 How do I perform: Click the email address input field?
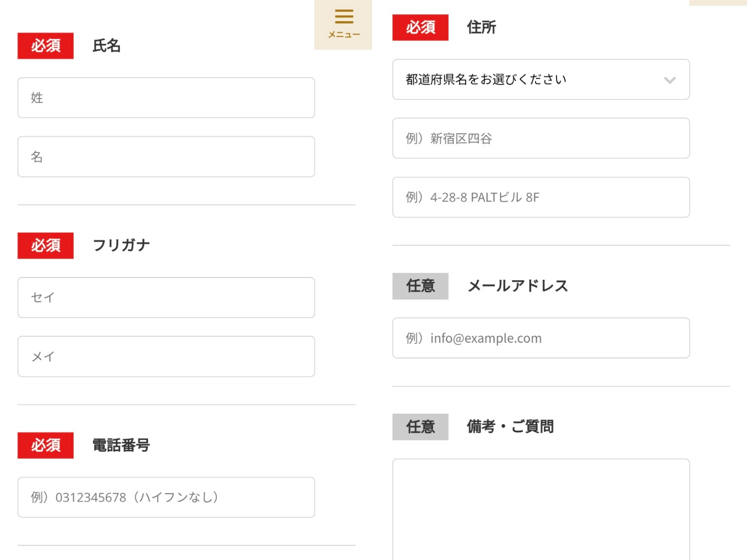pyautogui.click(x=541, y=338)
